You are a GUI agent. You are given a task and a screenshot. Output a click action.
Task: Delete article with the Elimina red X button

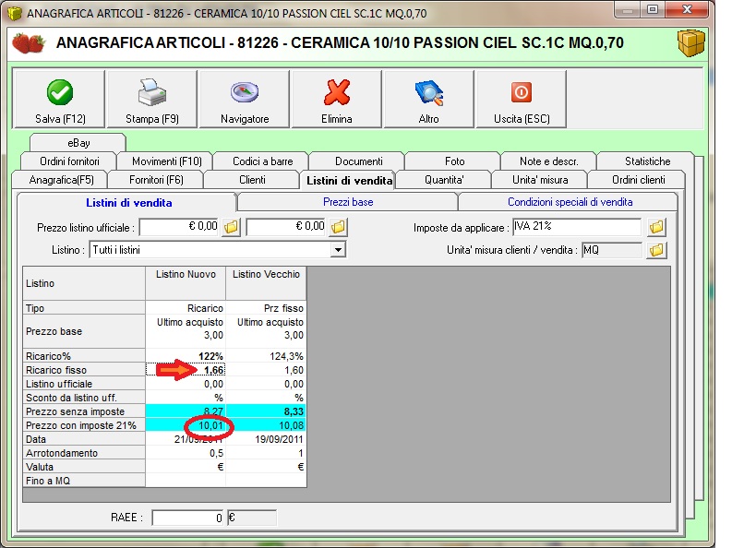click(337, 100)
